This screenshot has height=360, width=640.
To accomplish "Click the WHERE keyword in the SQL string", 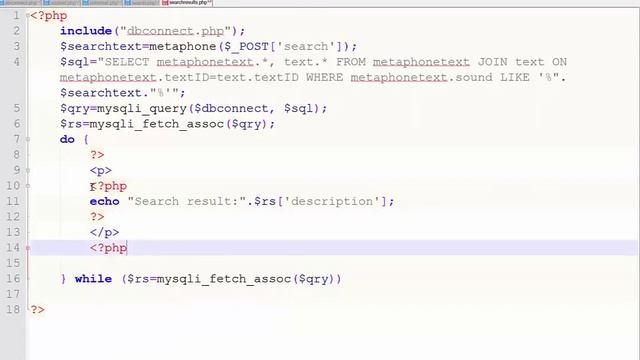I will tap(324, 78).
